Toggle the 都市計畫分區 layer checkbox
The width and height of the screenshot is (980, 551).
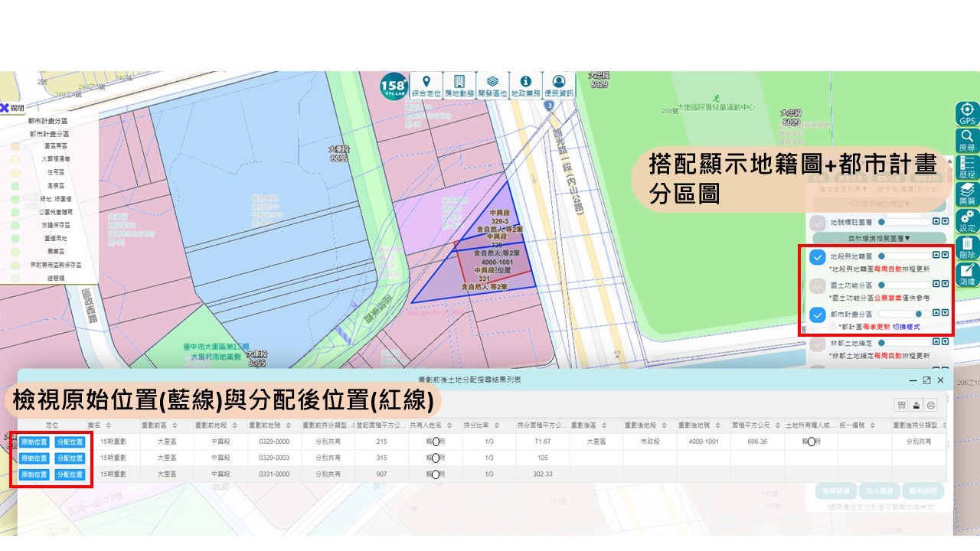pos(817,314)
